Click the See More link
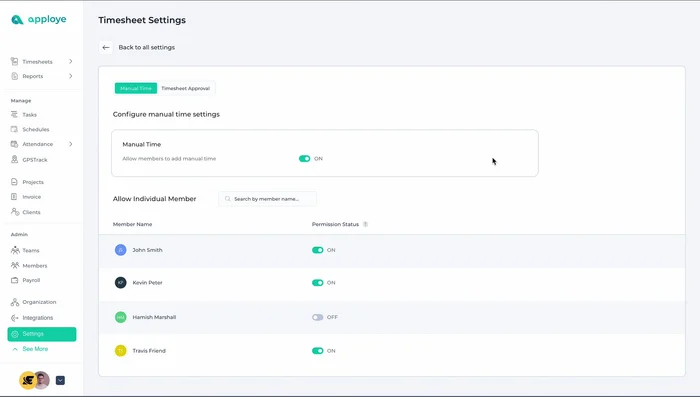Viewport: 700px width, 397px height. [35, 349]
